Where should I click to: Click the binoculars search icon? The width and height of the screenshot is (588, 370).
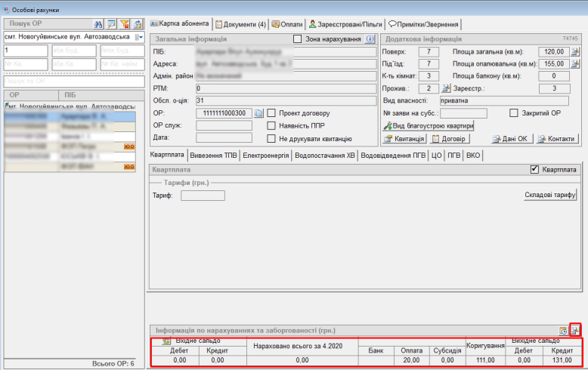point(97,24)
